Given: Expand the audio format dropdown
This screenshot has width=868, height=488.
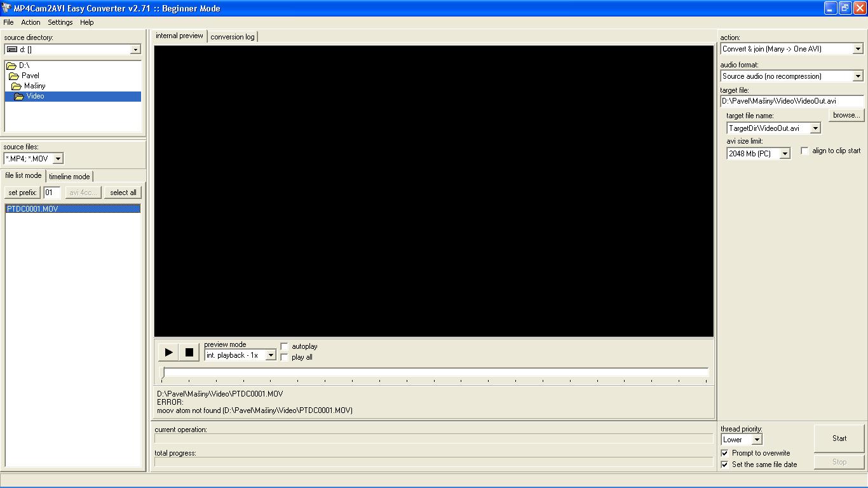Looking at the screenshot, I should pyautogui.click(x=857, y=76).
